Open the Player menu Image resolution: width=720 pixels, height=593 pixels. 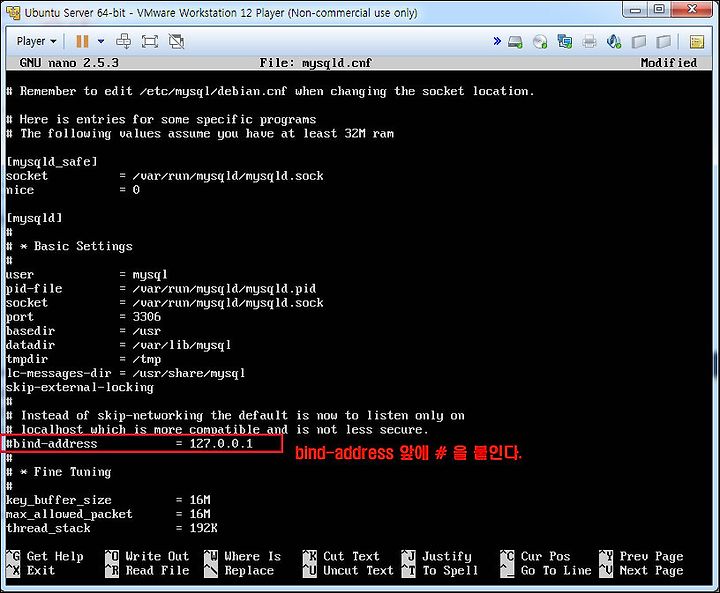click(36, 41)
